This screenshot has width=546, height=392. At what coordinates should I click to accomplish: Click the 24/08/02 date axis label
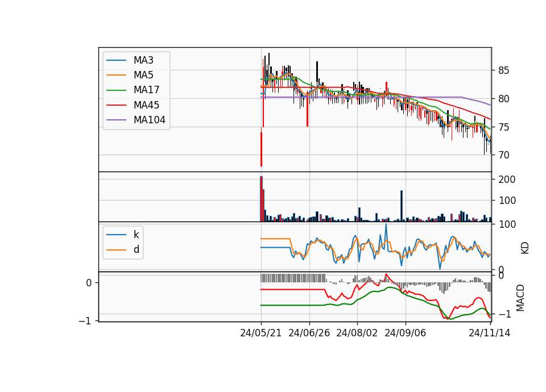click(x=357, y=333)
